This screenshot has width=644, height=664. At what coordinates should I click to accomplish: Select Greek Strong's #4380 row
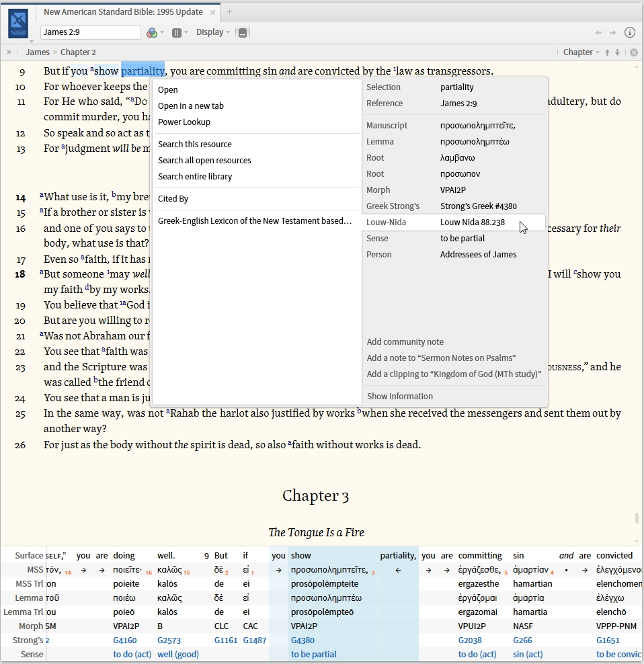click(454, 206)
